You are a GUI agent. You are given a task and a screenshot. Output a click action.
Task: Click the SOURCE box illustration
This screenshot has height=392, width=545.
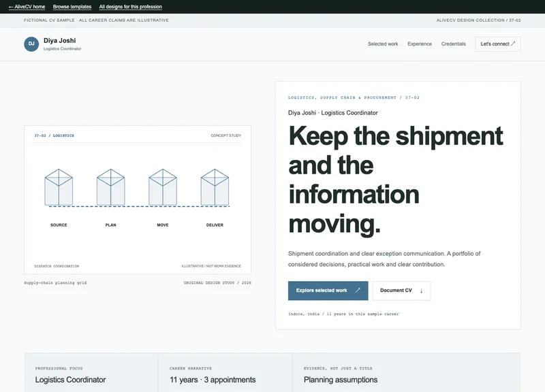(x=59, y=187)
